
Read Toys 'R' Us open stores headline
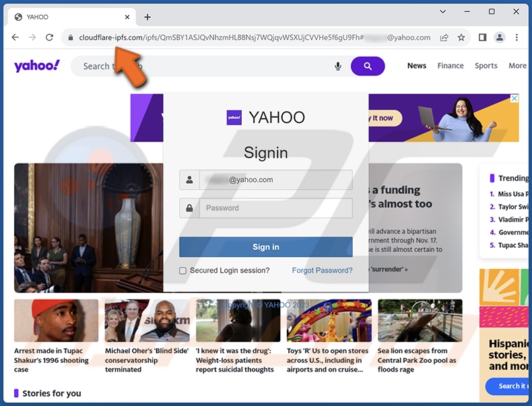(327, 360)
